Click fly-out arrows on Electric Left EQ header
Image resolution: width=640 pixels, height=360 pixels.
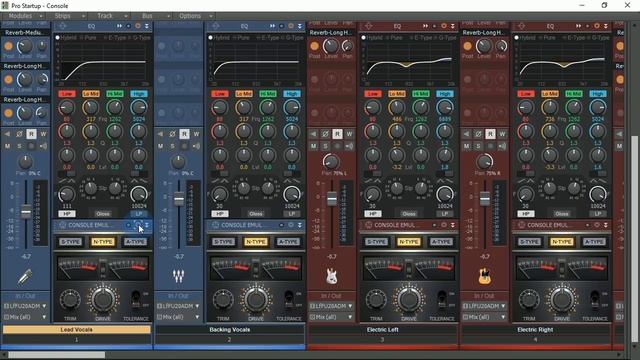(x=425, y=26)
